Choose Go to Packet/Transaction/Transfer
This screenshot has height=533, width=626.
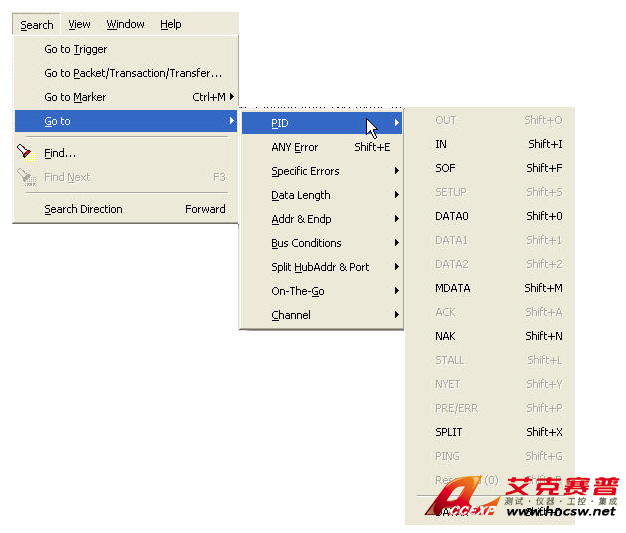(133, 73)
